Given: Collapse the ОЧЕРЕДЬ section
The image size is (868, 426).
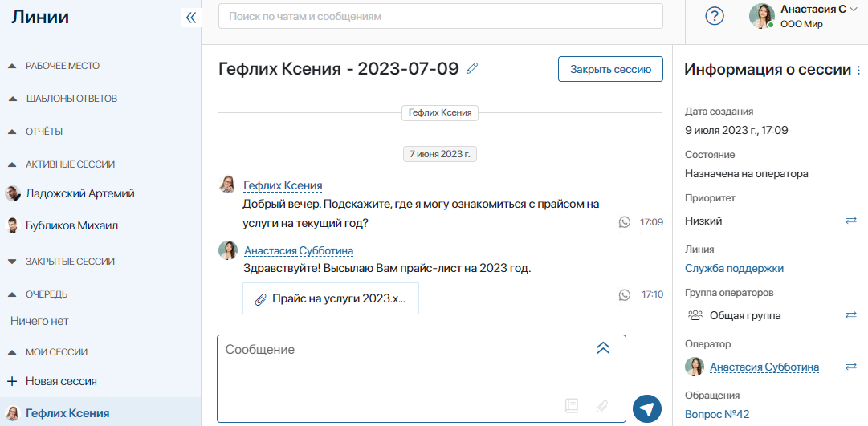Looking at the screenshot, I should pos(12,294).
